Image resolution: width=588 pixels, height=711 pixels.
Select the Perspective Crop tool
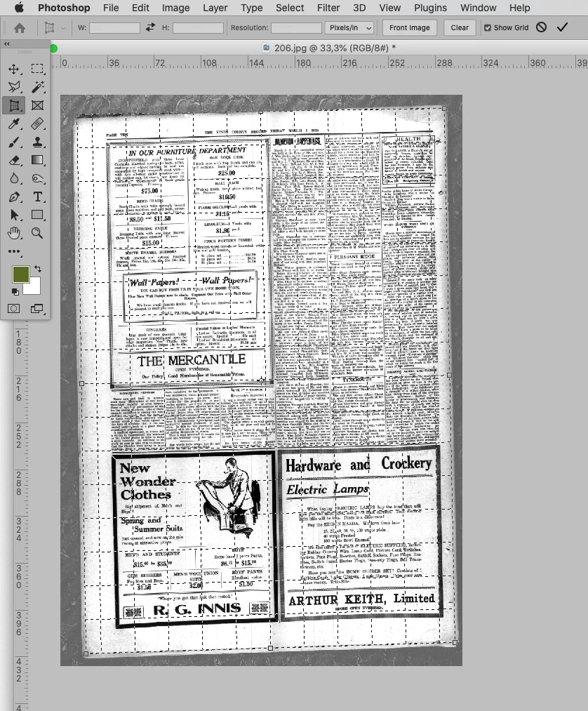pyautogui.click(x=13, y=106)
